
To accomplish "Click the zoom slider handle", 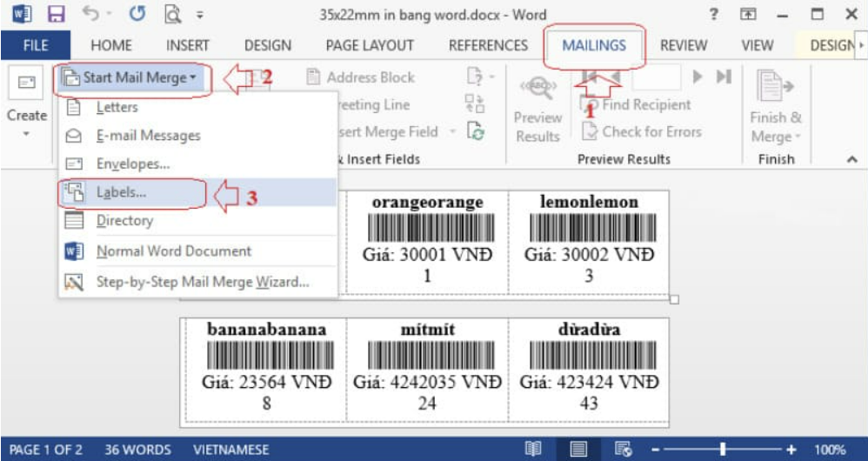I will [723, 449].
